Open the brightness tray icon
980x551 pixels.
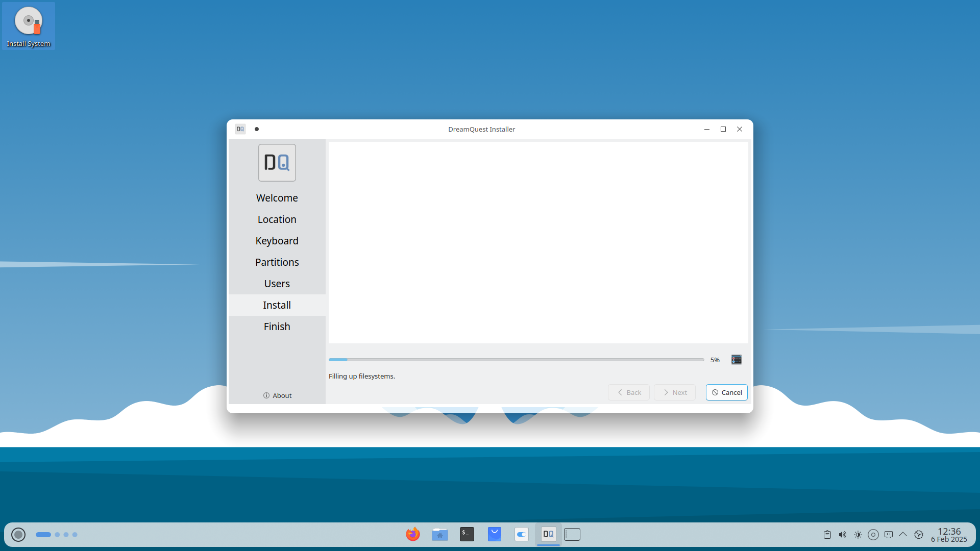pyautogui.click(x=857, y=535)
